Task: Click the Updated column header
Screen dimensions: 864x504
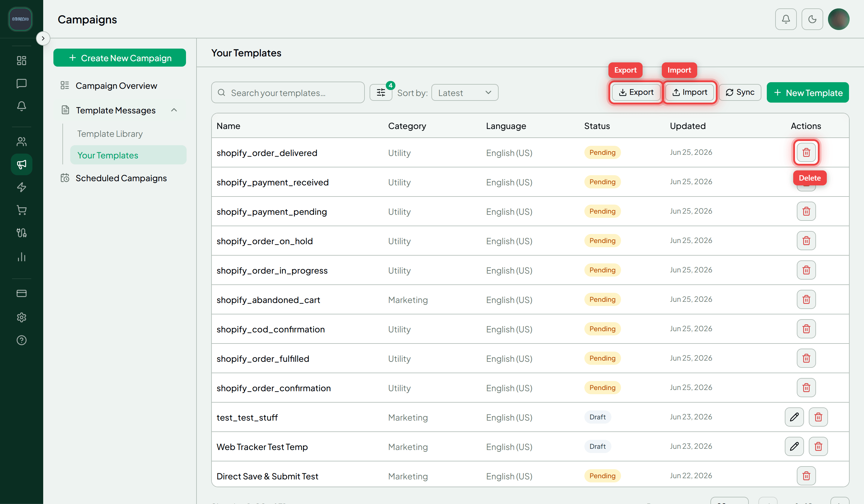Action: (687, 126)
